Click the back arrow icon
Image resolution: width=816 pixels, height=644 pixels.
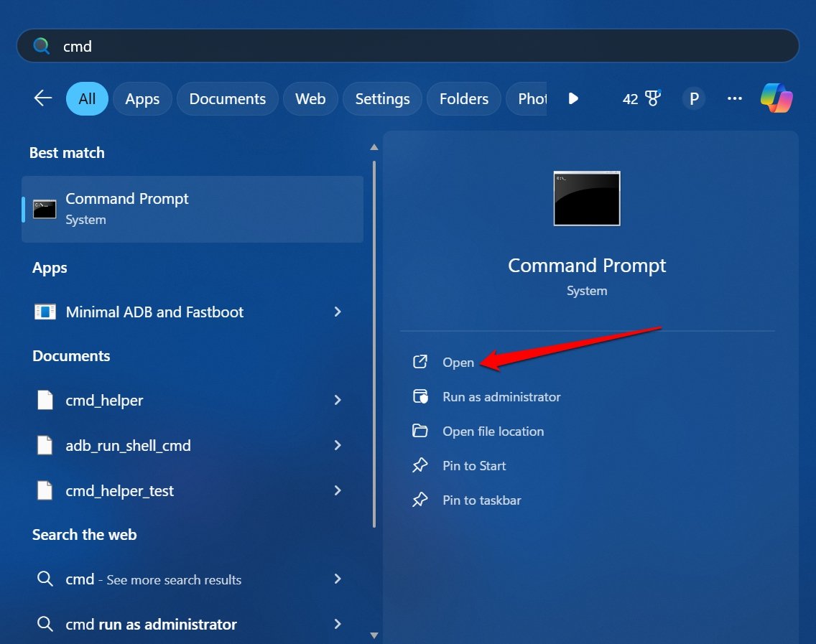(42, 98)
